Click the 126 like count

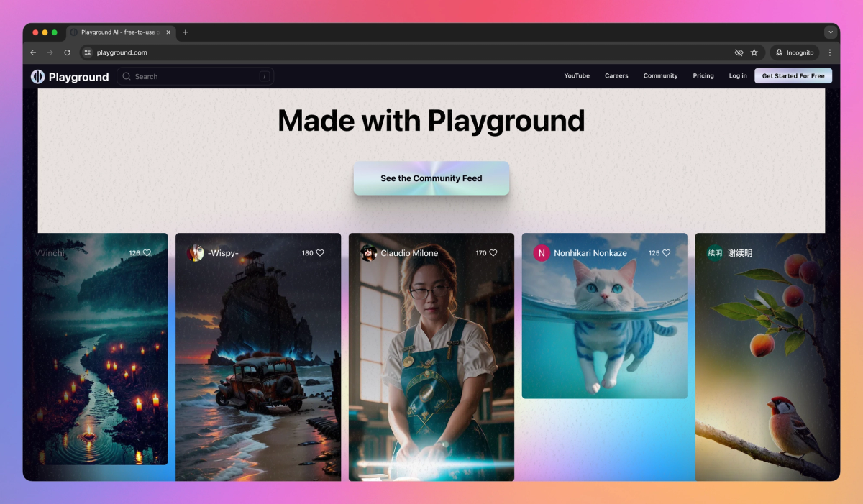tap(134, 253)
